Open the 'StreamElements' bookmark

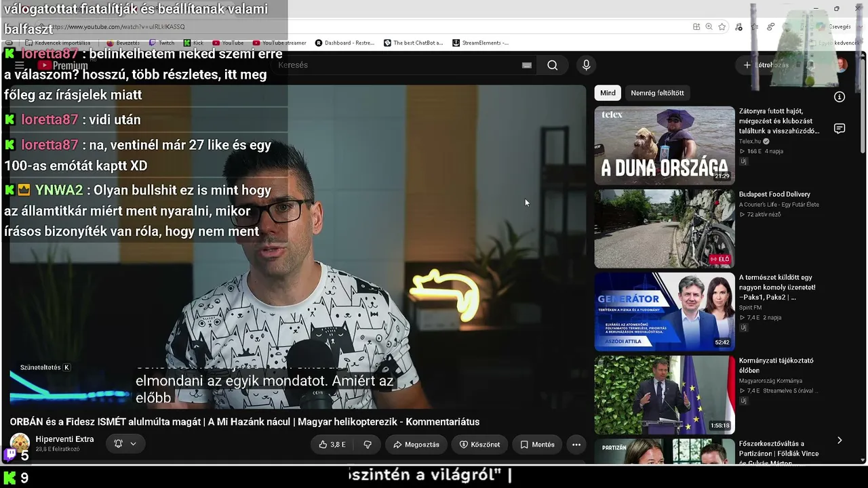[480, 43]
